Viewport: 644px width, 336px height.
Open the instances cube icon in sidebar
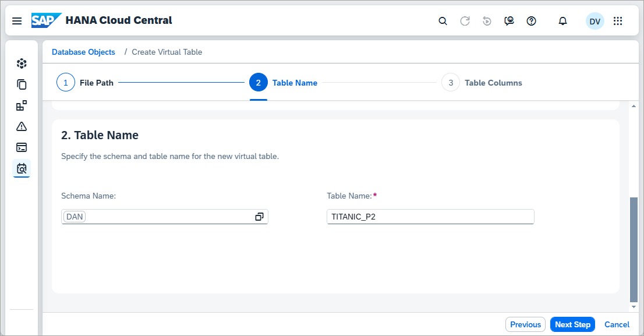(x=22, y=63)
